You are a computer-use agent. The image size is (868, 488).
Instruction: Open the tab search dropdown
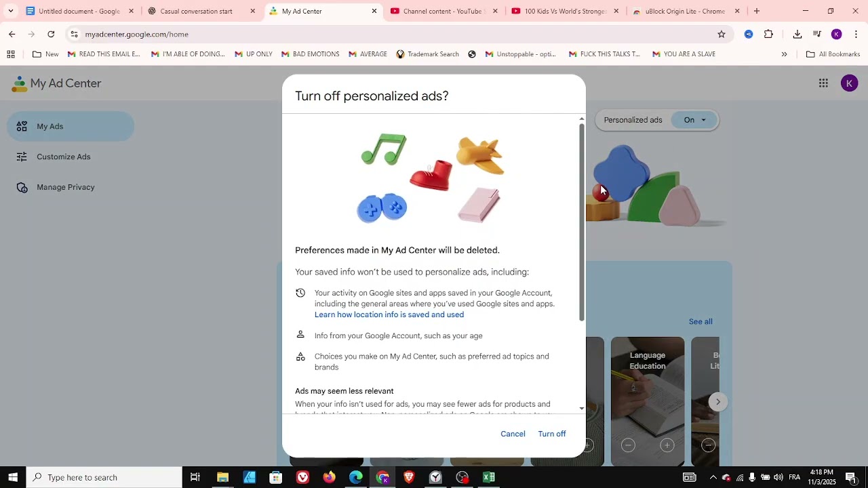pos(10,11)
